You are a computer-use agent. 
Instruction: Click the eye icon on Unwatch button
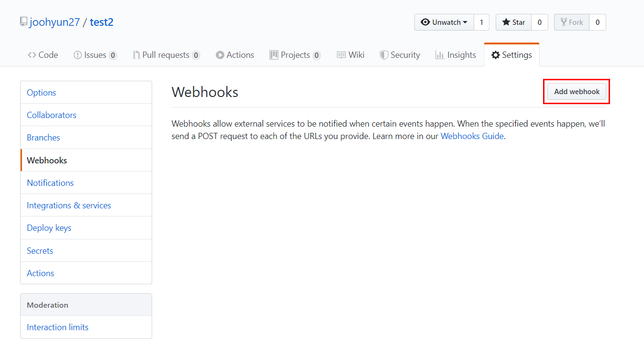(425, 22)
